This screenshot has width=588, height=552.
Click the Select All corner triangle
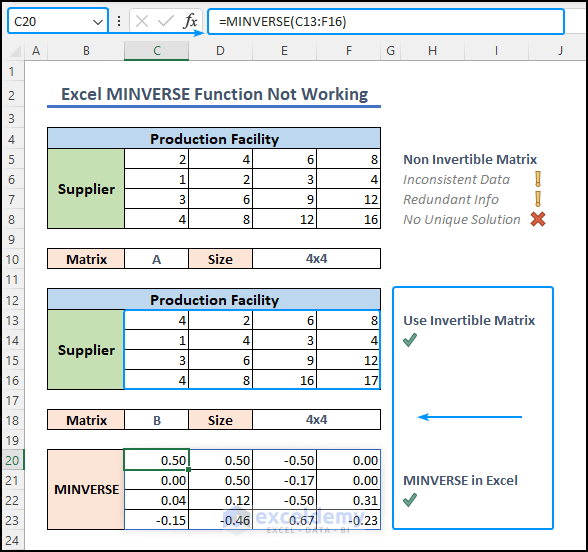coord(15,51)
